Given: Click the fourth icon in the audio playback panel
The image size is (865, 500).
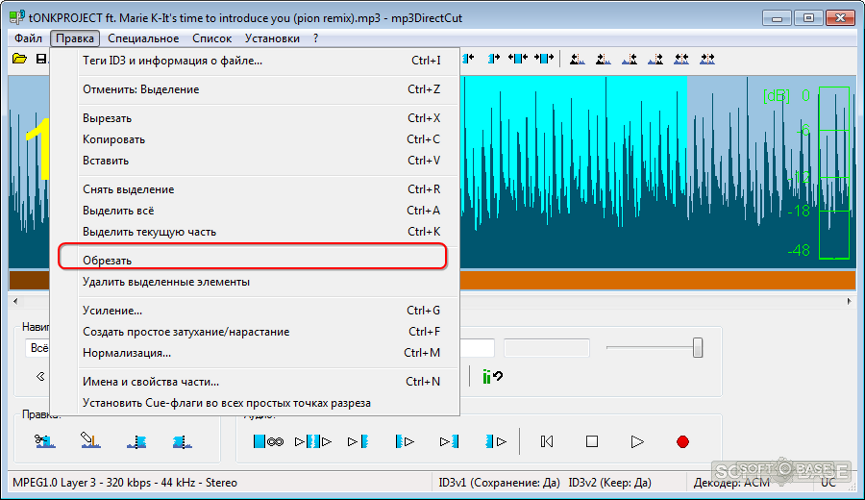Looking at the screenshot, I should click(404, 442).
